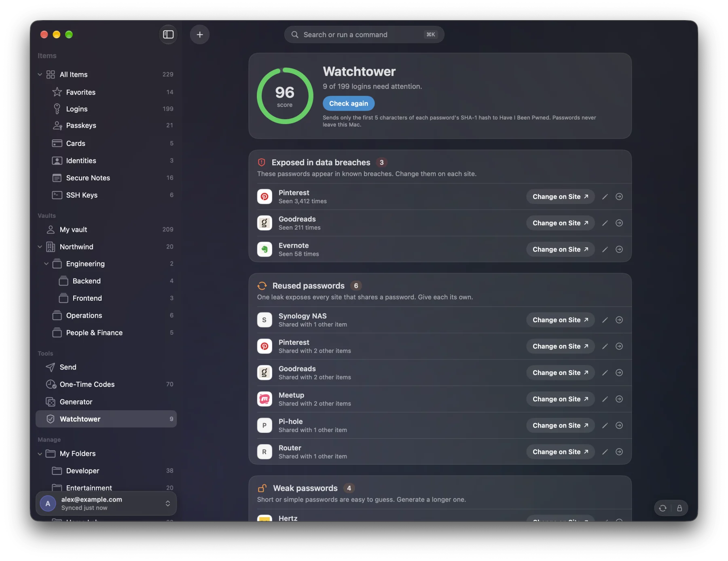728x561 pixels.
Task: Open the password Generator tool
Action: coord(106,402)
